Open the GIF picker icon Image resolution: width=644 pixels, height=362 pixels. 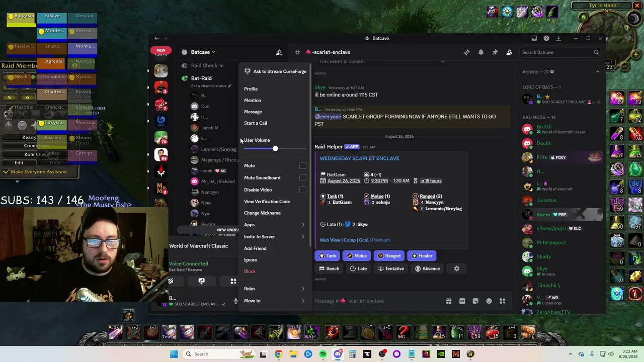[462, 301]
